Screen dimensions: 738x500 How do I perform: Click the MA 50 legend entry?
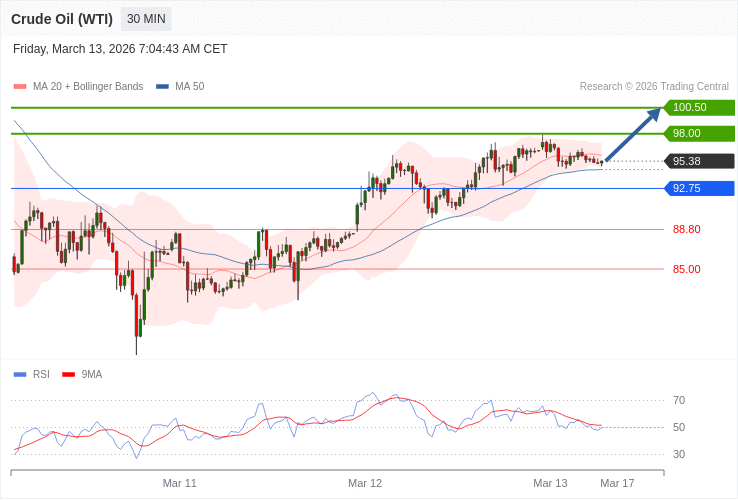(x=189, y=87)
